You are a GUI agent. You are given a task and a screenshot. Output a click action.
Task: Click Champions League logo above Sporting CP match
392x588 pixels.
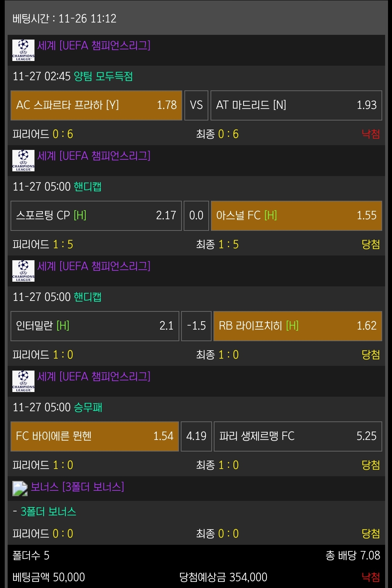(x=23, y=160)
